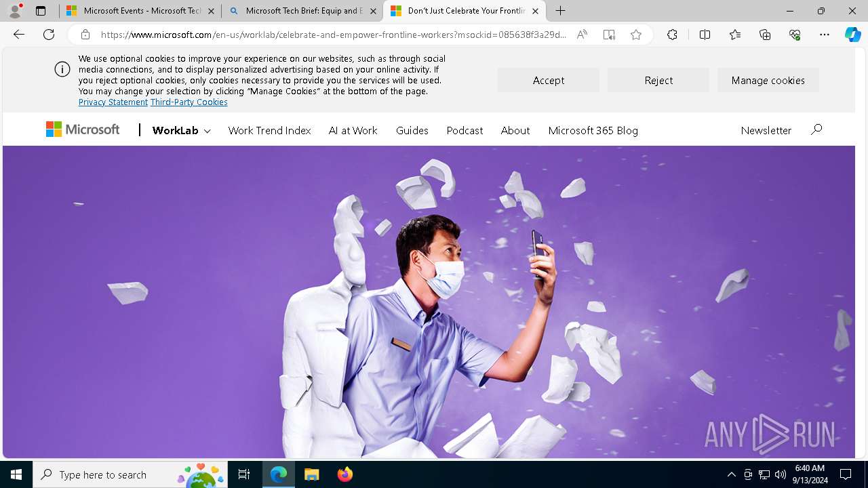Open the browser profile avatar
868x488 pixels.
[x=14, y=11]
